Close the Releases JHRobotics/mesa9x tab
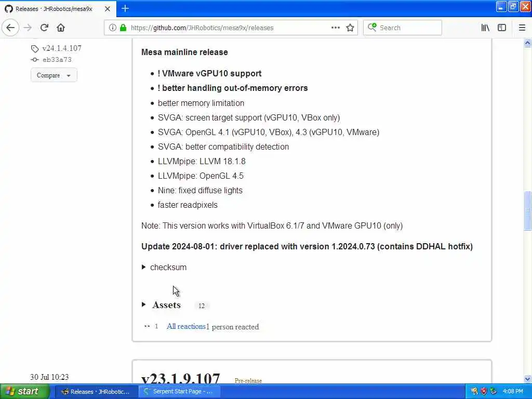This screenshot has width=532, height=399. (107, 9)
